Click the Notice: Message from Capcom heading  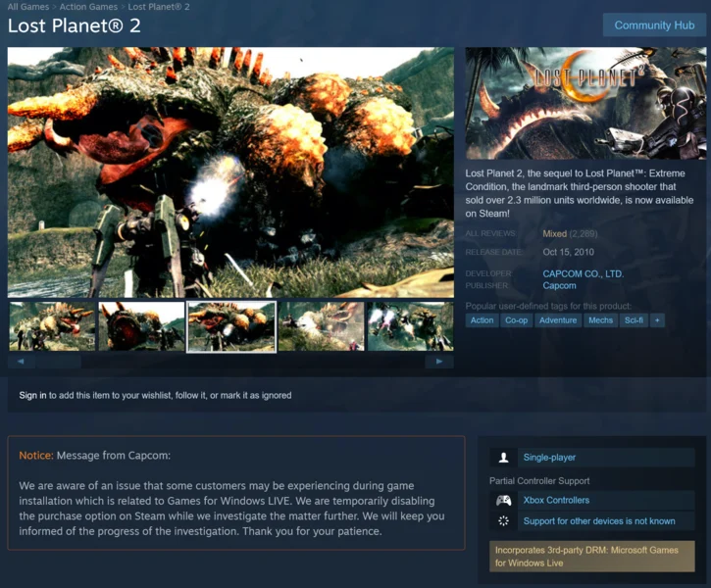95,456
